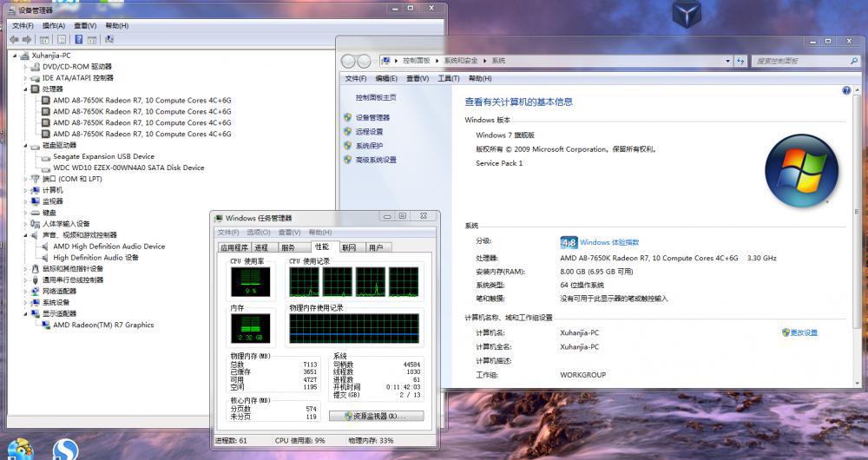Open 高级系统设置 link
This screenshot has height=460, width=868.
pyautogui.click(x=376, y=160)
